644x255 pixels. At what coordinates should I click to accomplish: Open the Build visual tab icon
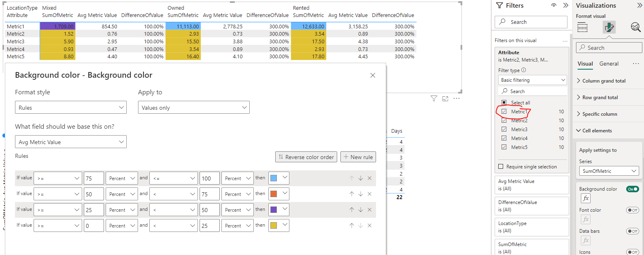click(x=582, y=27)
